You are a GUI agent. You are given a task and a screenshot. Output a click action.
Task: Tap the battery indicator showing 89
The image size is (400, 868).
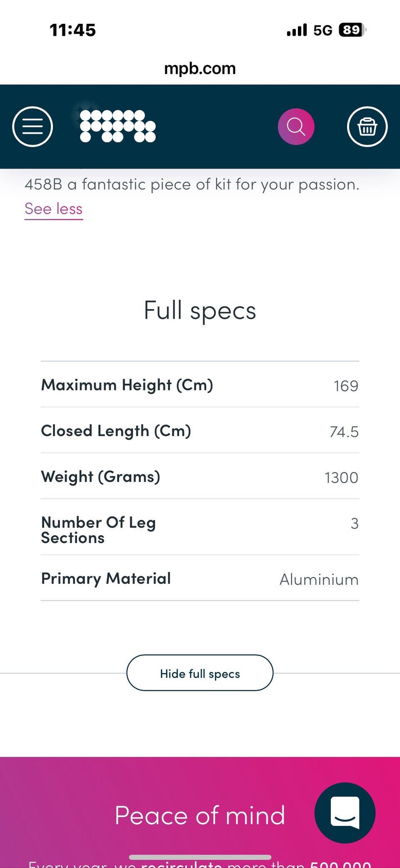(352, 30)
